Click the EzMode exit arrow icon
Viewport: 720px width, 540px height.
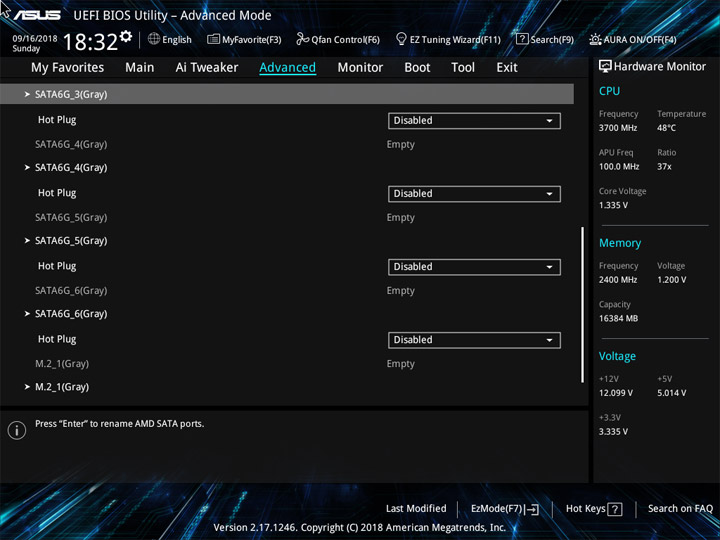tap(531, 509)
